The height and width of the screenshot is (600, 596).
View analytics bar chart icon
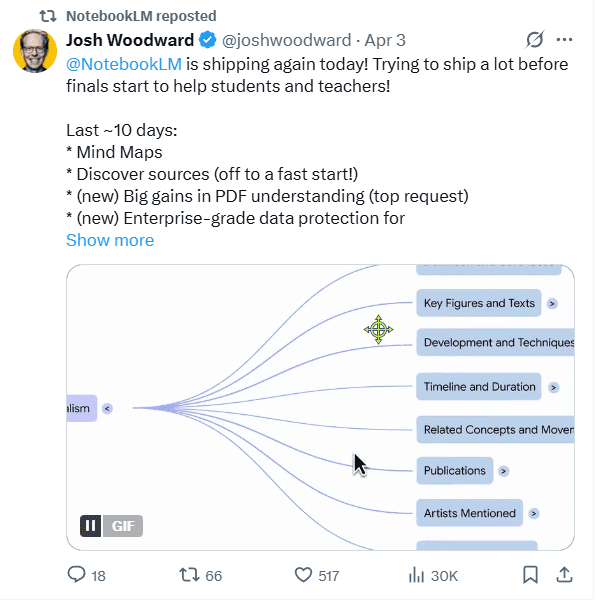(x=417, y=575)
